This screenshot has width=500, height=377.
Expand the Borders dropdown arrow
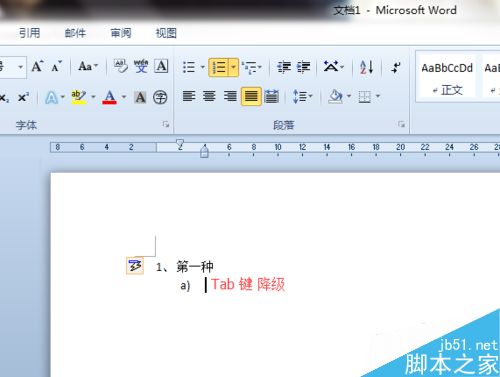pyautogui.click(x=378, y=96)
